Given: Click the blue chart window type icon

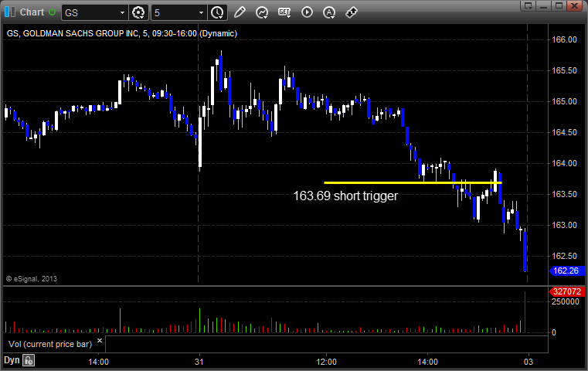Looking at the screenshot, I should [x=10, y=12].
